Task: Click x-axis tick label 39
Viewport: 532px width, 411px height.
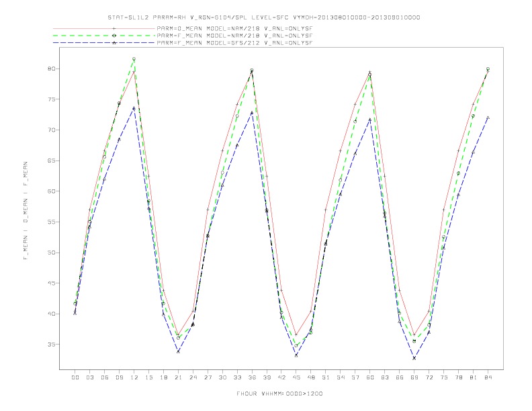Action: [x=267, y=377]
